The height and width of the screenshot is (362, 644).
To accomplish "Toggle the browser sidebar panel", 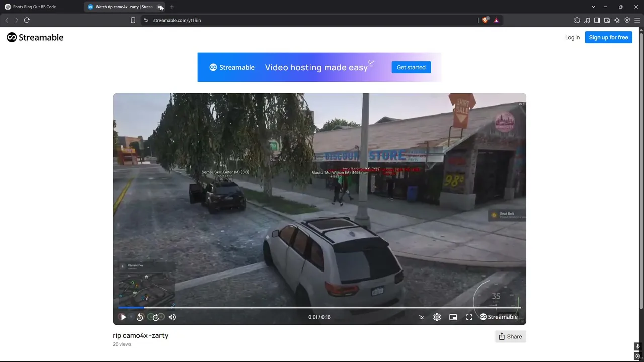I will [597, 20].
